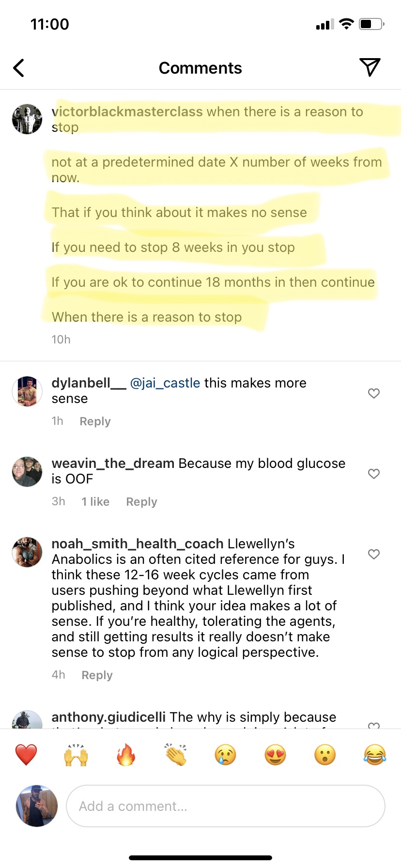Send the clapping hands emoji reaction
401x868 pixels.
[x=176, y=755]
